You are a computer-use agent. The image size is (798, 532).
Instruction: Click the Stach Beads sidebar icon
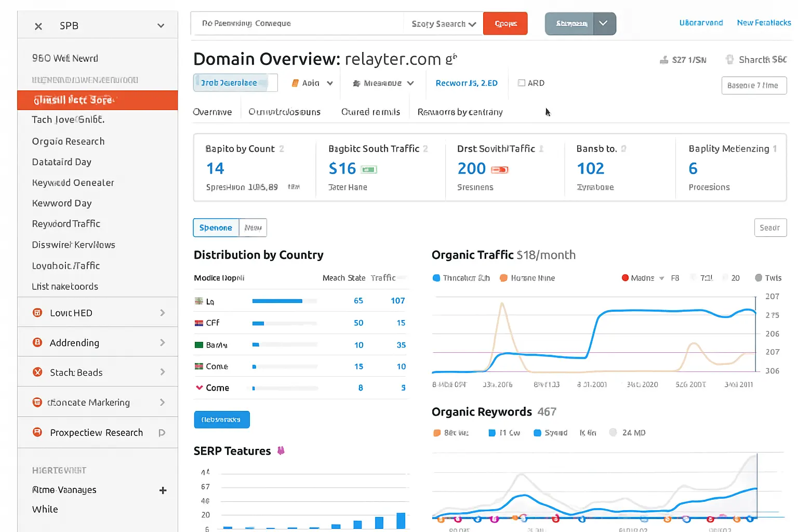click(x=37, y=372)
